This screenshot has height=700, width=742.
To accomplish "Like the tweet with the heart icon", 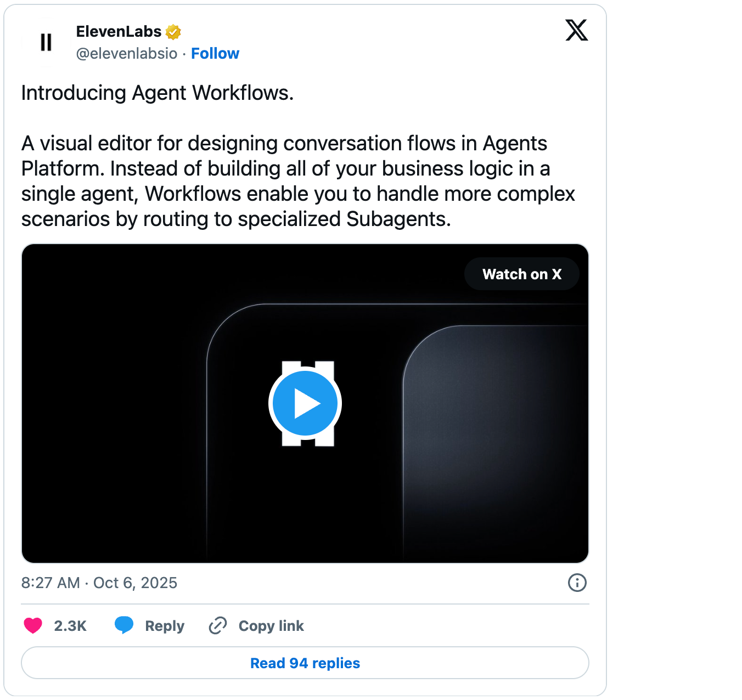I will [x=33, y=626].
